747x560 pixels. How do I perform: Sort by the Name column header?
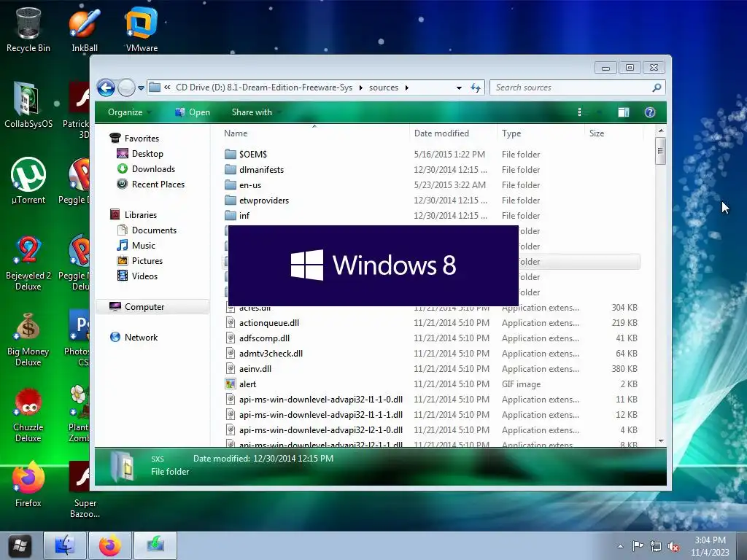pyautogui.click(x=314, y=133)
